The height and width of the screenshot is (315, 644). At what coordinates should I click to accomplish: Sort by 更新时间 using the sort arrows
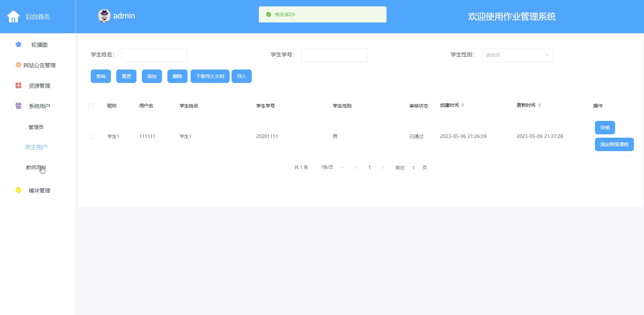click(x=539, y=105)
